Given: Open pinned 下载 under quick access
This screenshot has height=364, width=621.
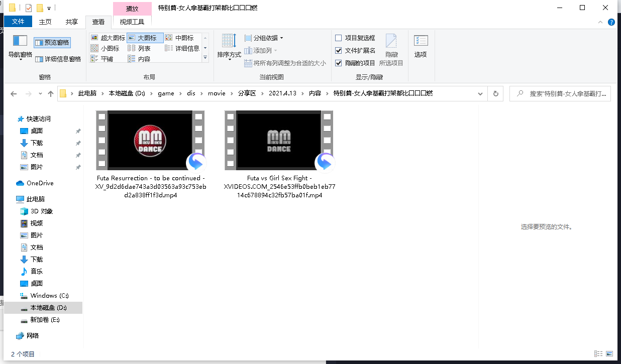Looking at the screenshot, I should pos(37,143).
